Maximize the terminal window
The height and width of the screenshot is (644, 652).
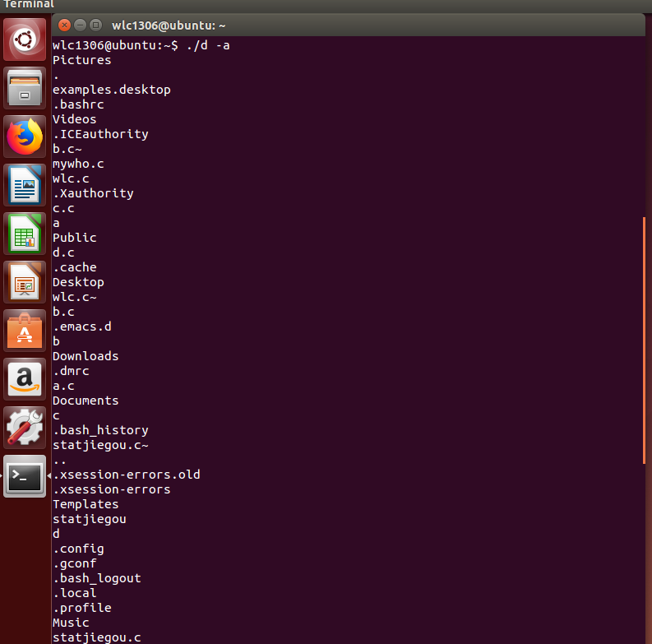tap(95, 25)
